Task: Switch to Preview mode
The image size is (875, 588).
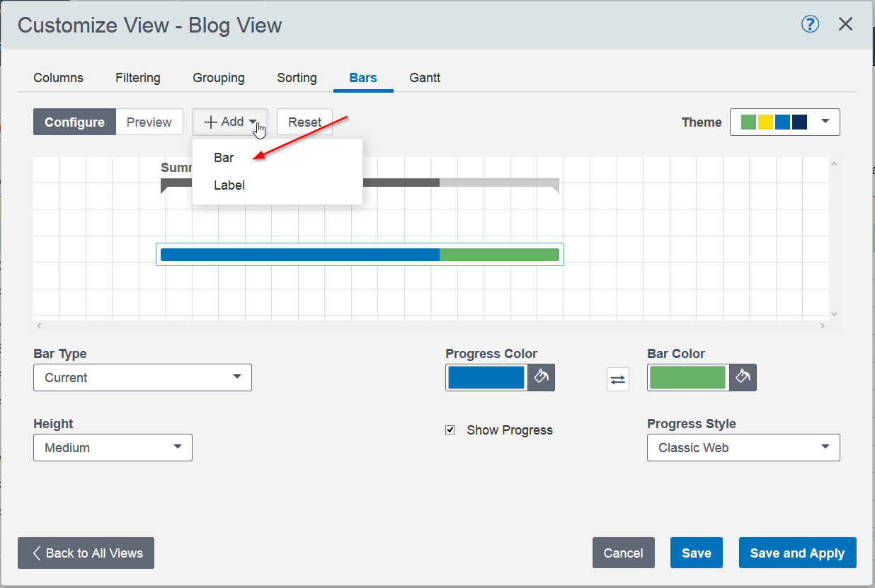Action: click(x=149, y=122)
